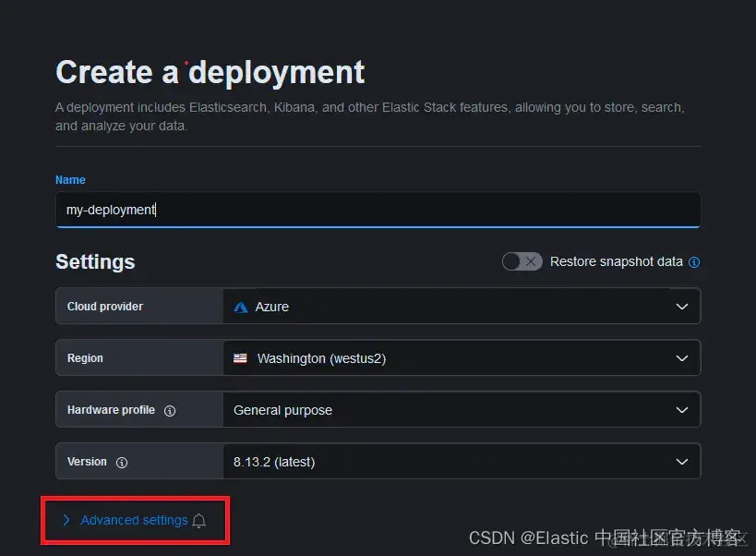
Task: Click the Create a deployment heading
Action: point(210,73)
